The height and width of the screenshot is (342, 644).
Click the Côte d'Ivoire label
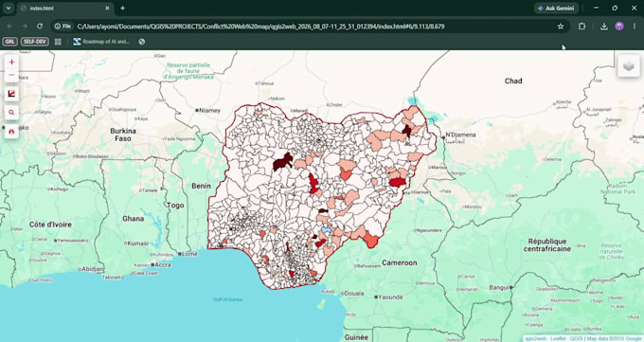click(50, 225)
